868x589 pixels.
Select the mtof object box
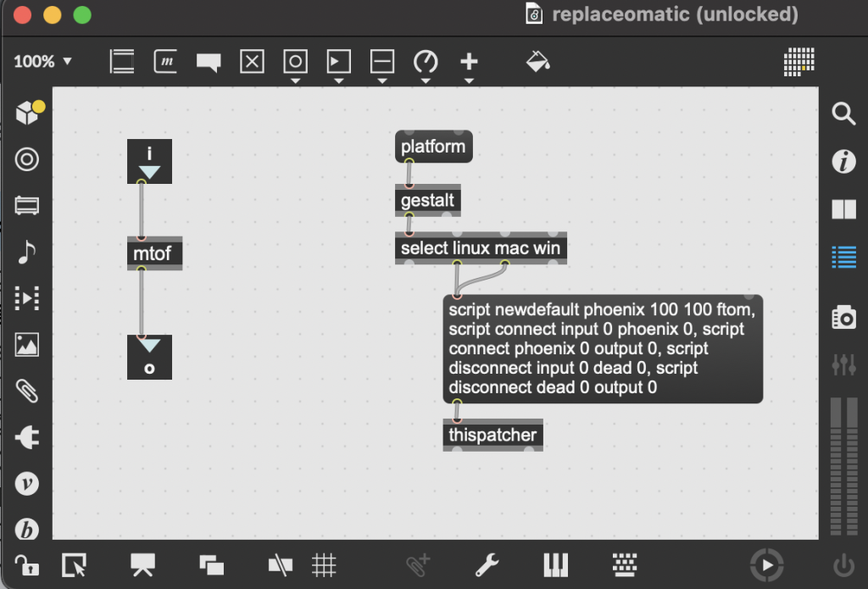[156, 253]
